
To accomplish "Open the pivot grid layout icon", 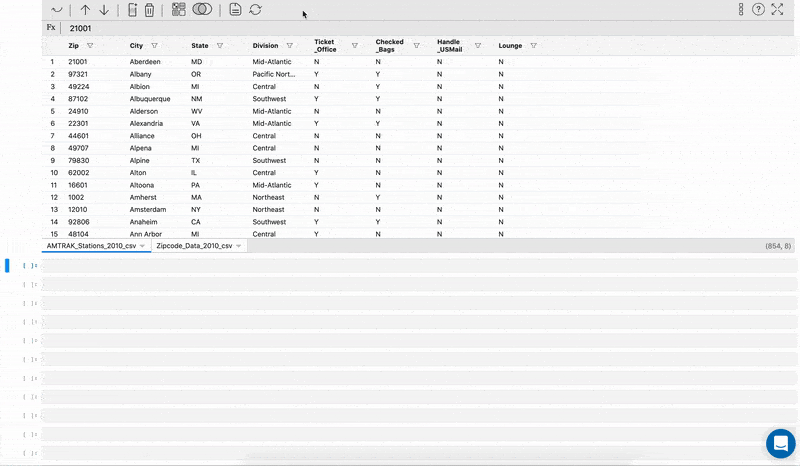I will 178,10.
